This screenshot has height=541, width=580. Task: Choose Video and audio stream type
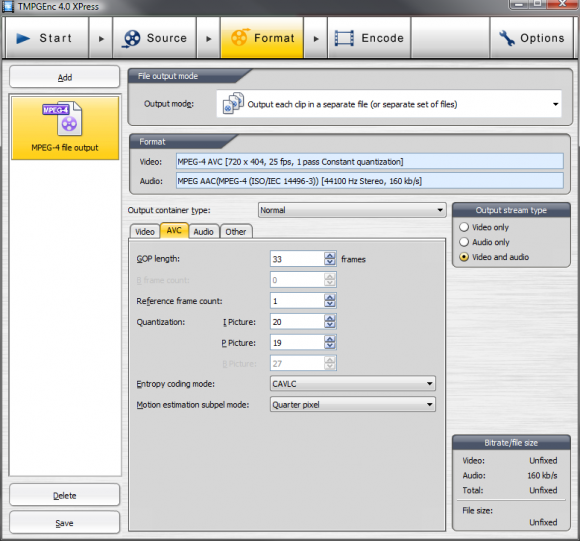tap(494, 257)
